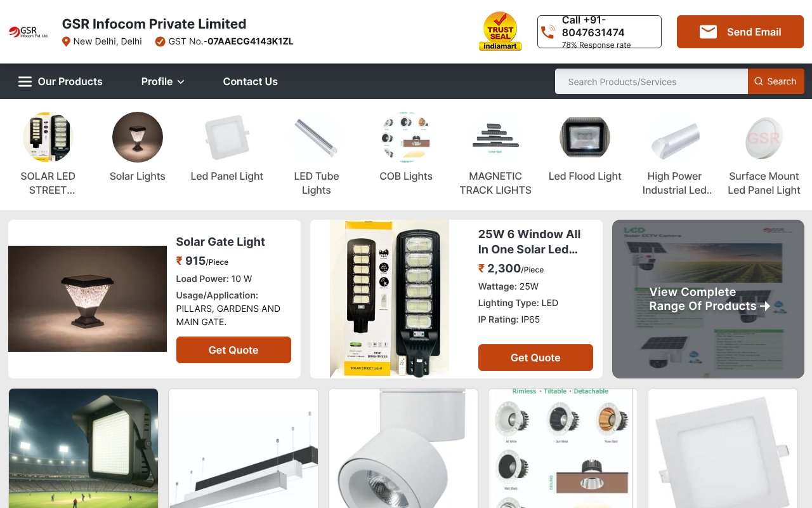This screenshot has width=812, height=508.
Task: Open the stadium flood light product thumbnail
Action: click(x=83, y=448)
